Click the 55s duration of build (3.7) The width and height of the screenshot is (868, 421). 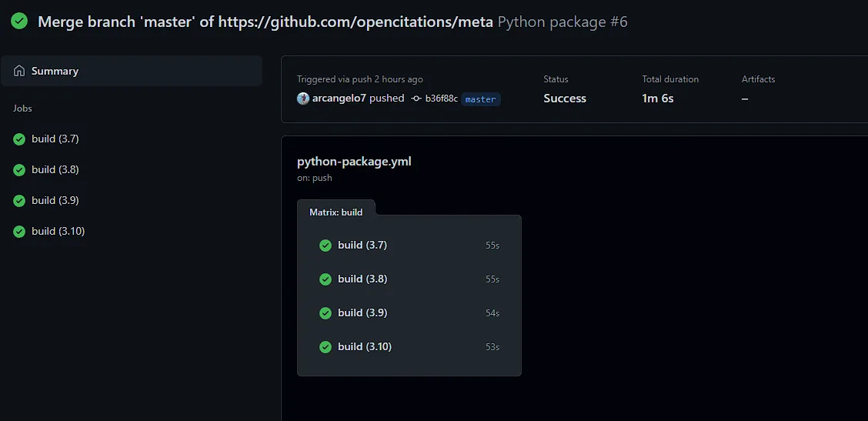click(x=492, y=246)
